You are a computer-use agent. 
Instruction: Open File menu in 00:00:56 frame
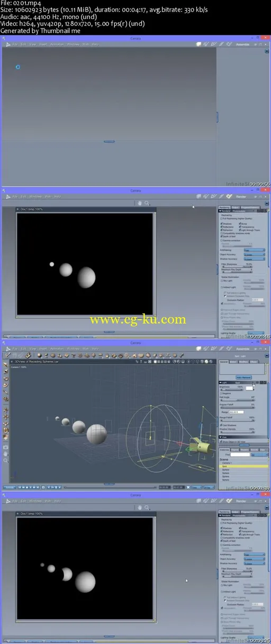[15, 44]
